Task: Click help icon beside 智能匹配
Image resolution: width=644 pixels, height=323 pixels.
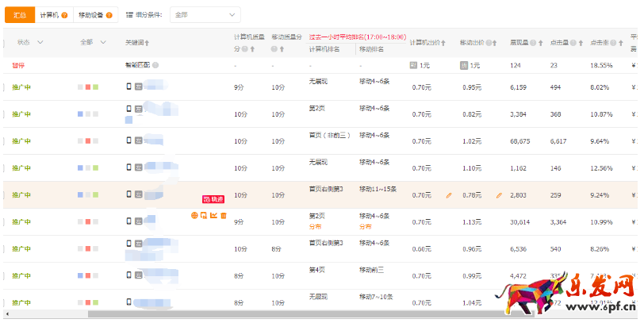Action: (x=155, y=65)
